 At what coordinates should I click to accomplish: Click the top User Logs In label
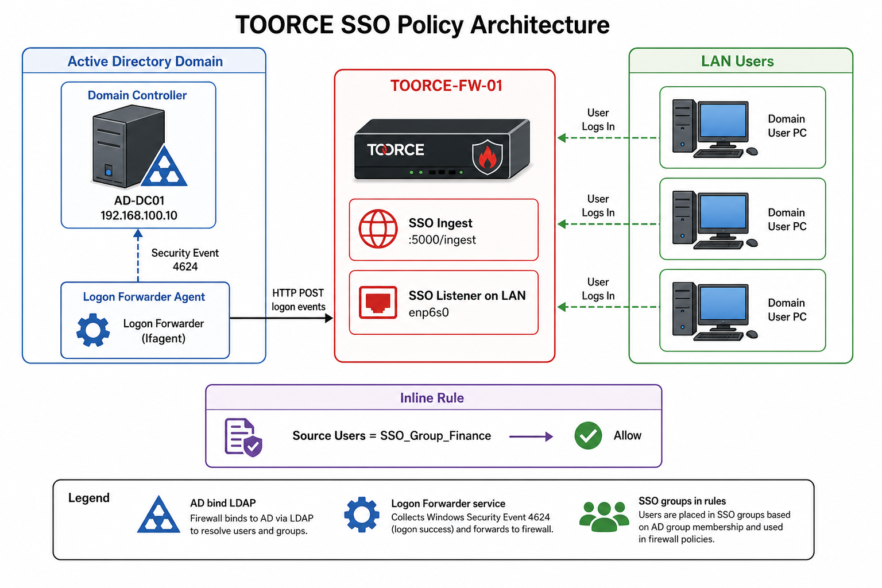coord(598,119)
